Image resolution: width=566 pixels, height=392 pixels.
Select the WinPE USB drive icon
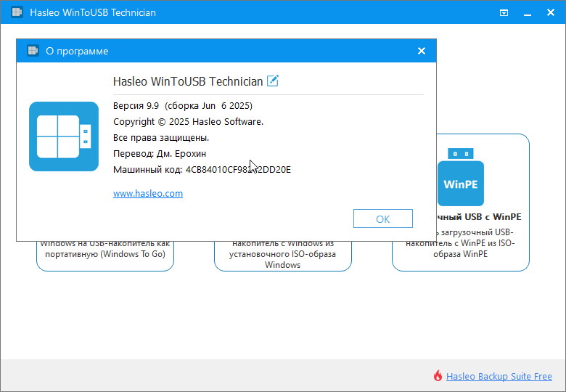[x=461, y=177]
